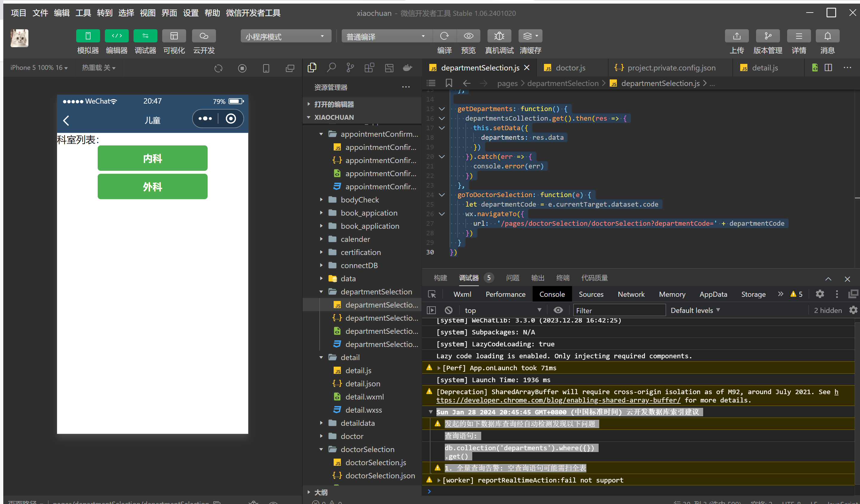This screenshot has height=504, width=860.
Task: Open the Settings (设置) menu
Action: (x=190, y=13)
